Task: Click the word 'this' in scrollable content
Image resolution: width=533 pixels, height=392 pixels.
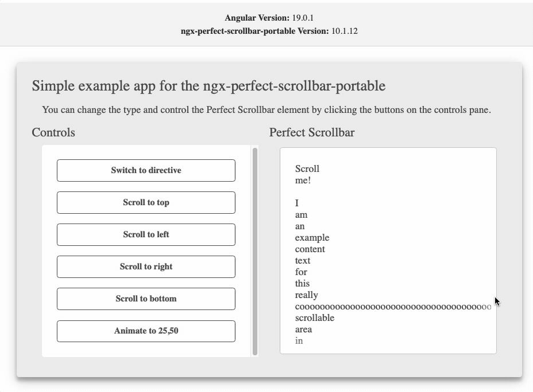Action: [x=302, y=283]
